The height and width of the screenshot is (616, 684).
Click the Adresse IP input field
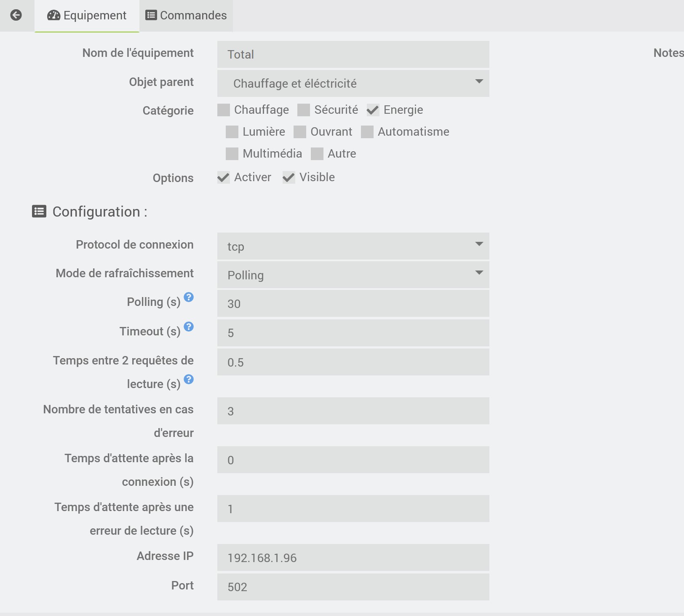coord(353,557)
